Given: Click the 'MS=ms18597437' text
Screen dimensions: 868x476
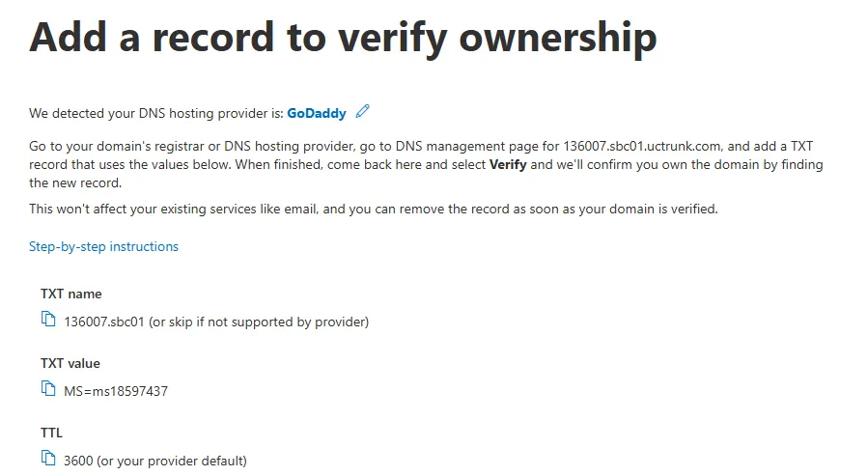Looking at the screenshot, I should tap(116, 391).
